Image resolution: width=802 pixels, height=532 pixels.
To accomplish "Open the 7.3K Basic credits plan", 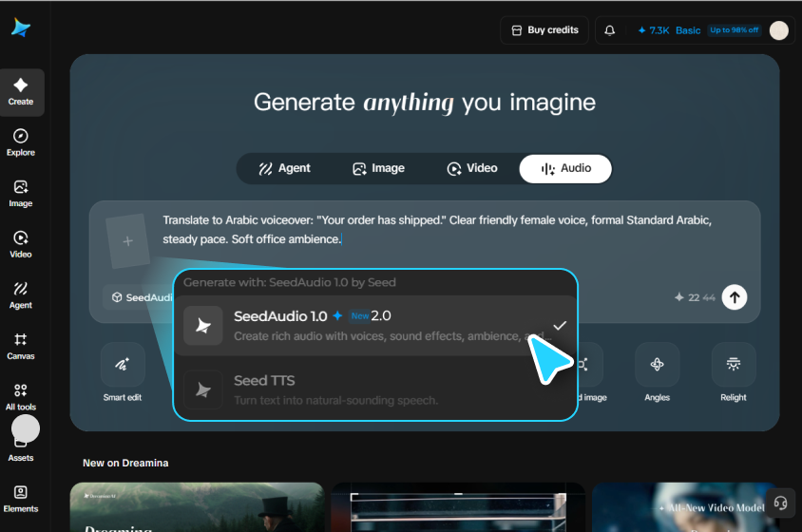I will point(669,30).
